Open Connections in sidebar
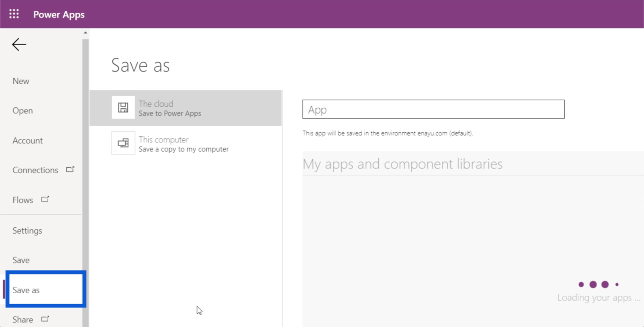 [x=35, y=170]
